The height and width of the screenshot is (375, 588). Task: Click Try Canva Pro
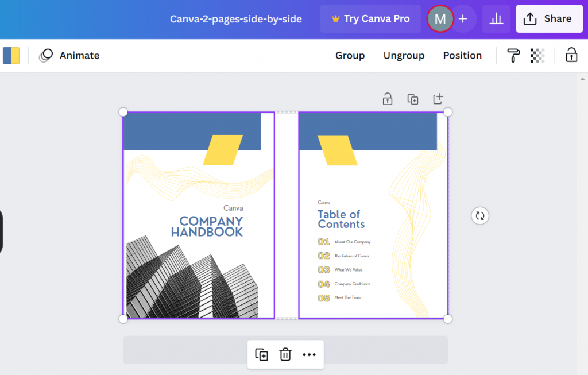370,18
